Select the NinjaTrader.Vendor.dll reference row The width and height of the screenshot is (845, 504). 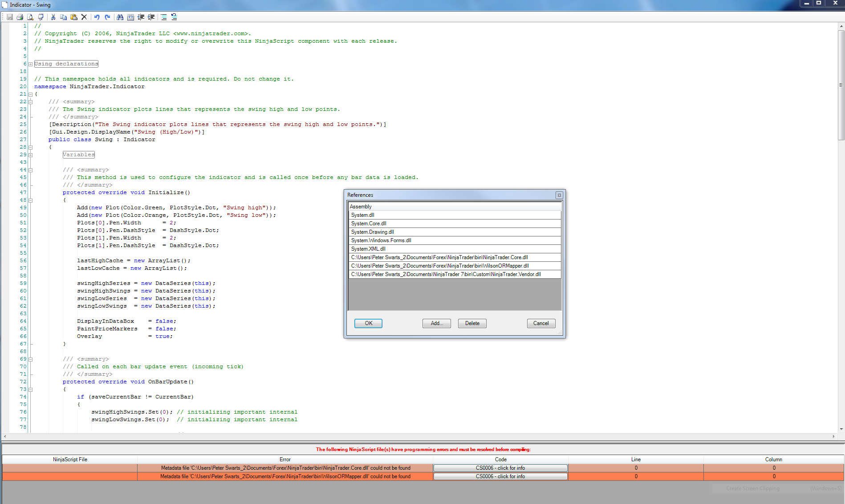(x=455, y=274)
